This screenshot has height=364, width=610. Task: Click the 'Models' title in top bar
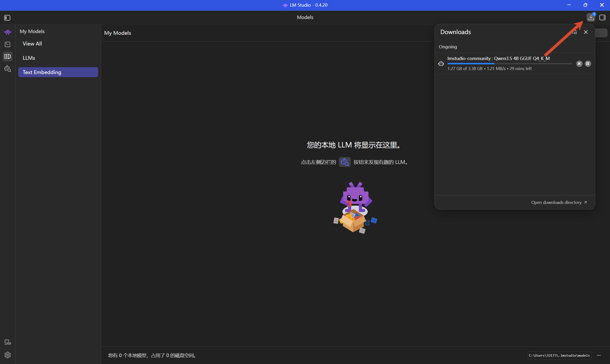[305, 17]
